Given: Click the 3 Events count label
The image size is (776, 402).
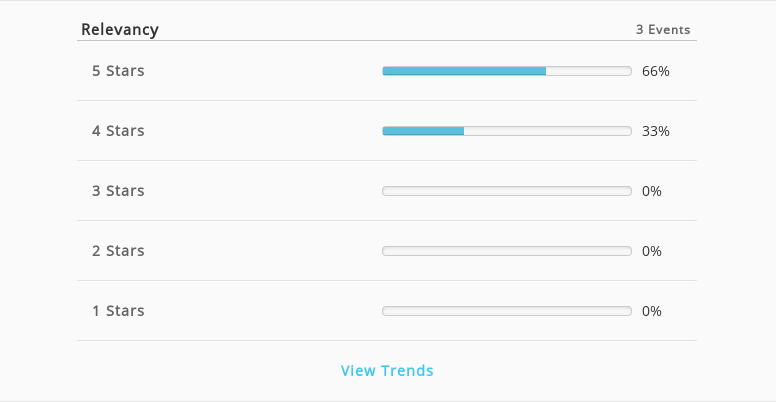Looking at the screenshot, I should pos(663,30).
